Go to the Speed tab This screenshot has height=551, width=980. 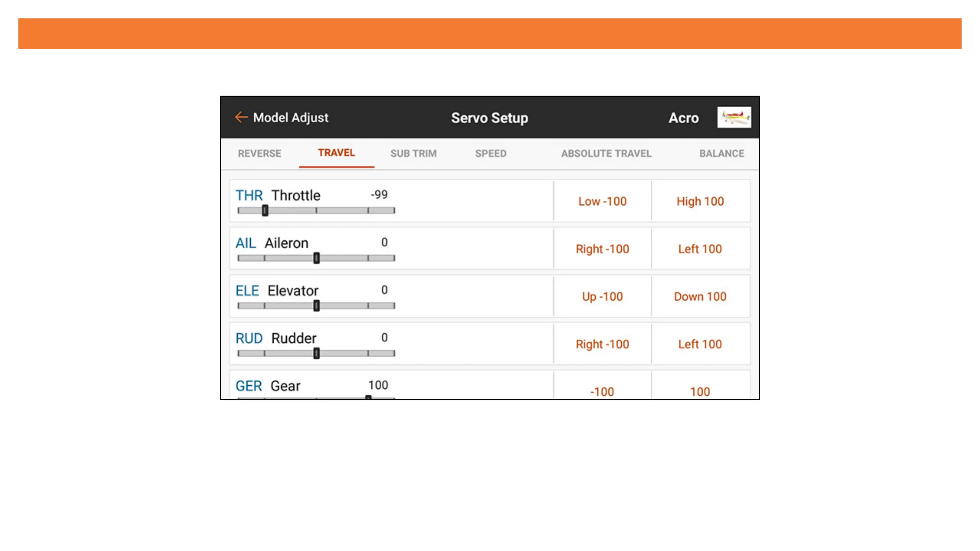click(491, 153)
